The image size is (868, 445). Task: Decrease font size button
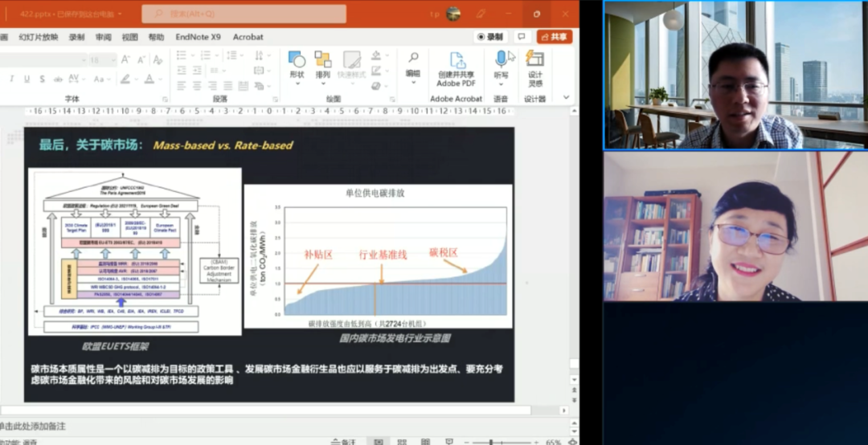[x=141, y=59]
